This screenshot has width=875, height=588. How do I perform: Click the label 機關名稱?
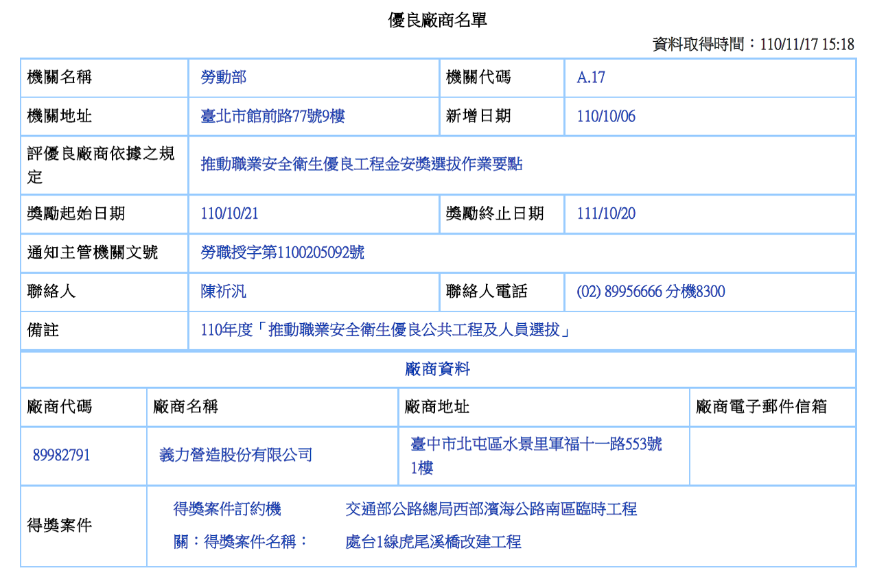(x=60, y=78)
